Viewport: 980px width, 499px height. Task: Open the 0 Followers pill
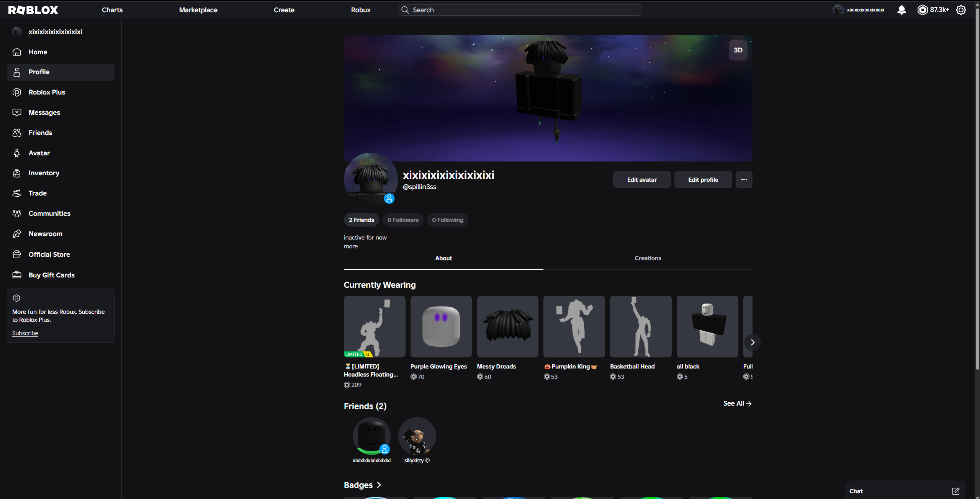[x=403, y=220]
